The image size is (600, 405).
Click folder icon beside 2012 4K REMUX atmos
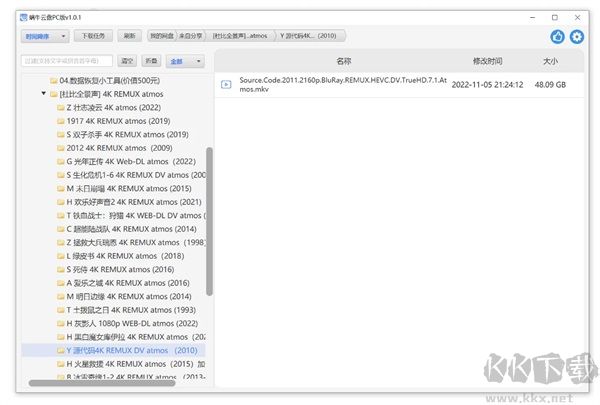click(61, 148)
